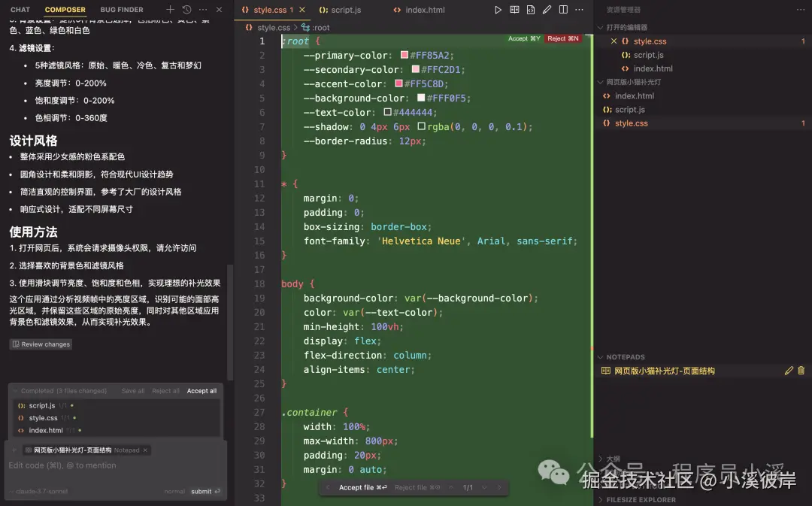
Task: Open the #FF85A2 primary color swatch
Action: tap(404, 55)
